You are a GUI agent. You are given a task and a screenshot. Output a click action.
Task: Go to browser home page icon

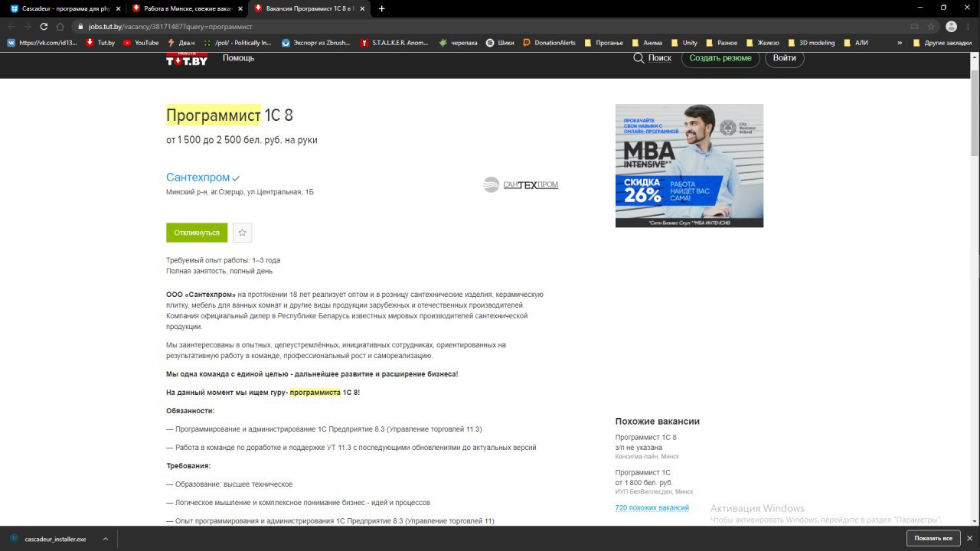point(60,26)
